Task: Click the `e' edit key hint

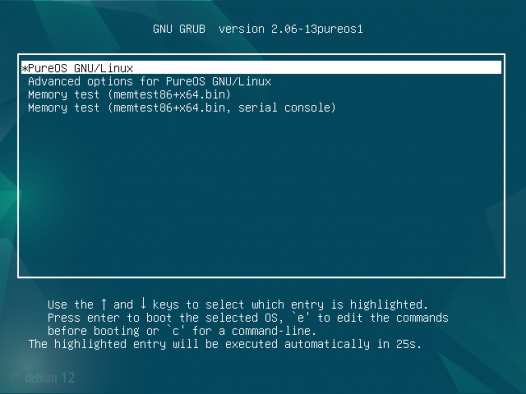Action: [301, 317]
